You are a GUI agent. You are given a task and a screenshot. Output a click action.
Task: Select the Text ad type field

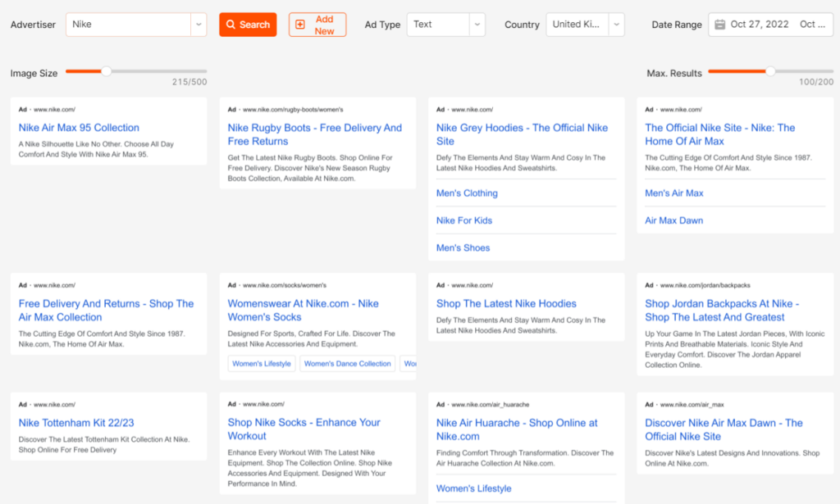(438, 25)
